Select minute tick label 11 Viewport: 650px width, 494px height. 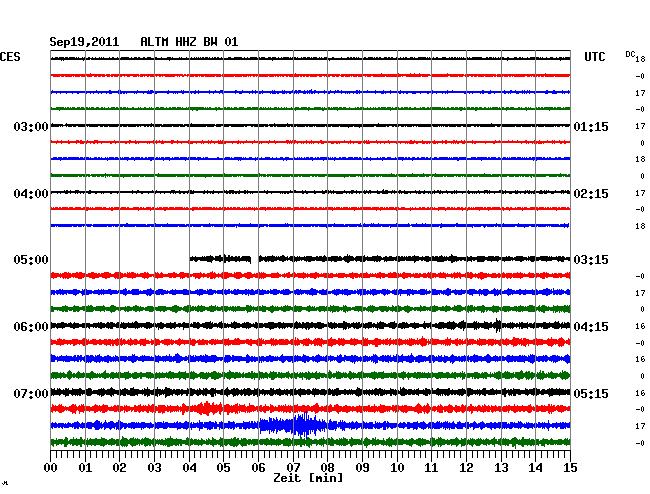coord(432,467)
